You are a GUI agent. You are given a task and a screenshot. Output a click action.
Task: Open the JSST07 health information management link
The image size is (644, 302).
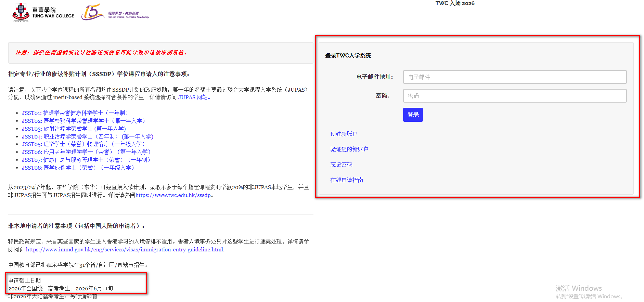coord(87,160)
